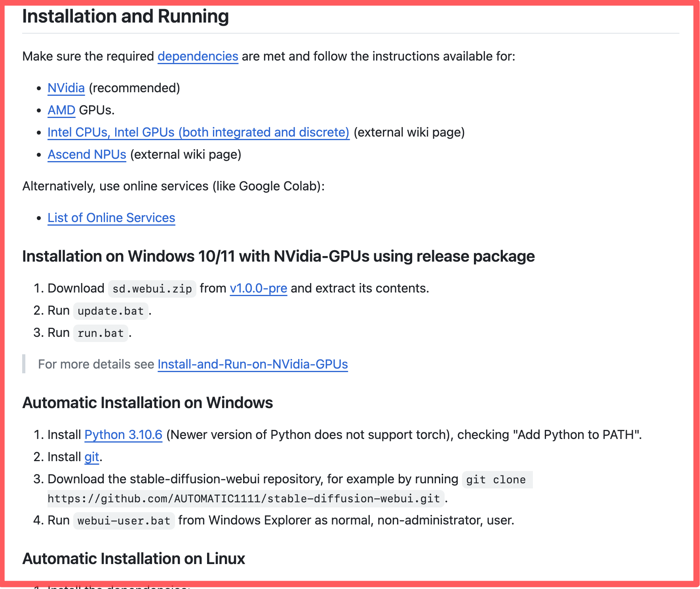Click the git clone repository URL snippet
The image size is (700, 589).
[243, 499]
